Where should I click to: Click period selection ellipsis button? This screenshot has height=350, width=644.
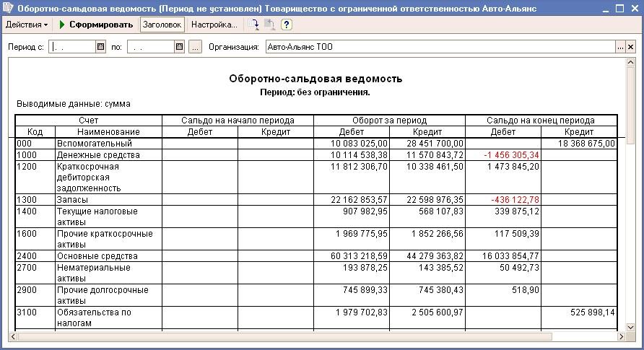[195, 47]
